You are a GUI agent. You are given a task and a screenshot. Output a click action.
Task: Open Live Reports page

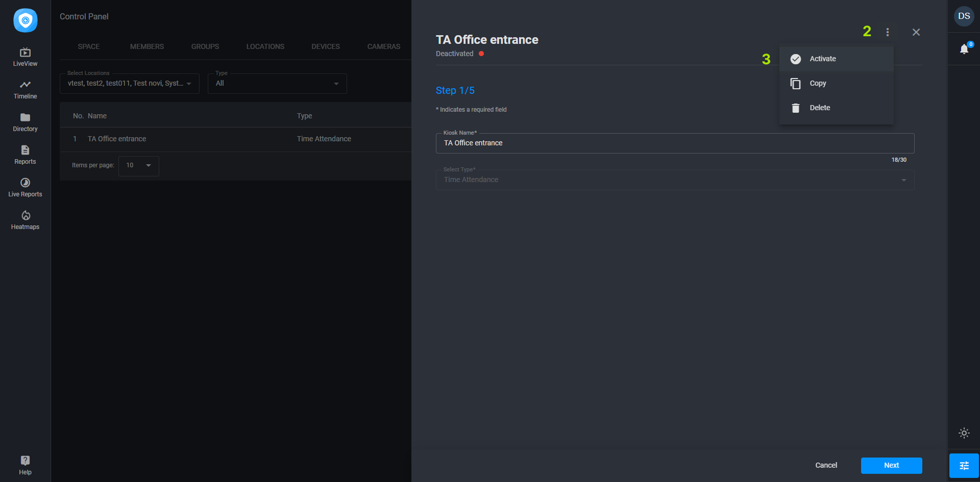[25, 187]
